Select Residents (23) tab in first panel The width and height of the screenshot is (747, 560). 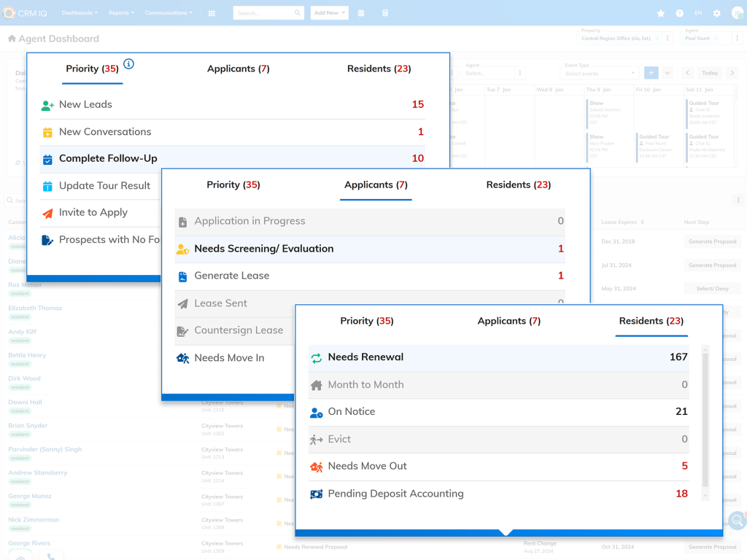pyautogui.click(x=379, y=69)
